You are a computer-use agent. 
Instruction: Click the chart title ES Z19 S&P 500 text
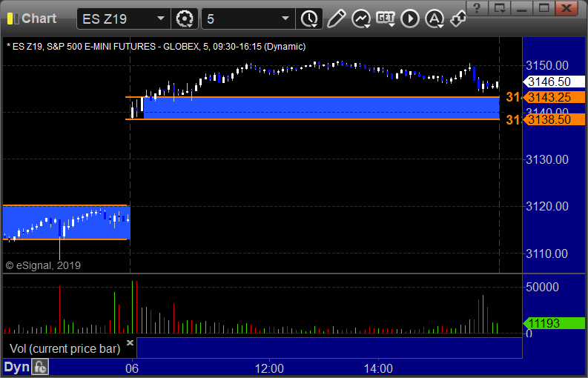click(x=156, y=47)
